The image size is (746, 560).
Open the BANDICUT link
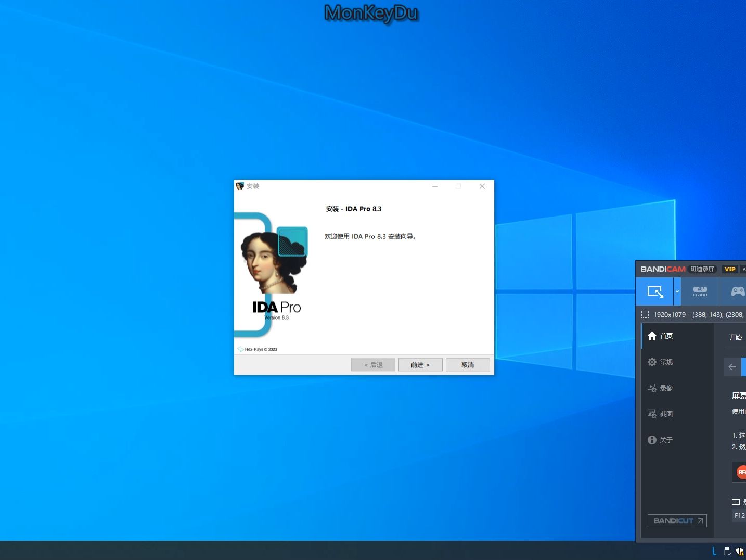677,520
